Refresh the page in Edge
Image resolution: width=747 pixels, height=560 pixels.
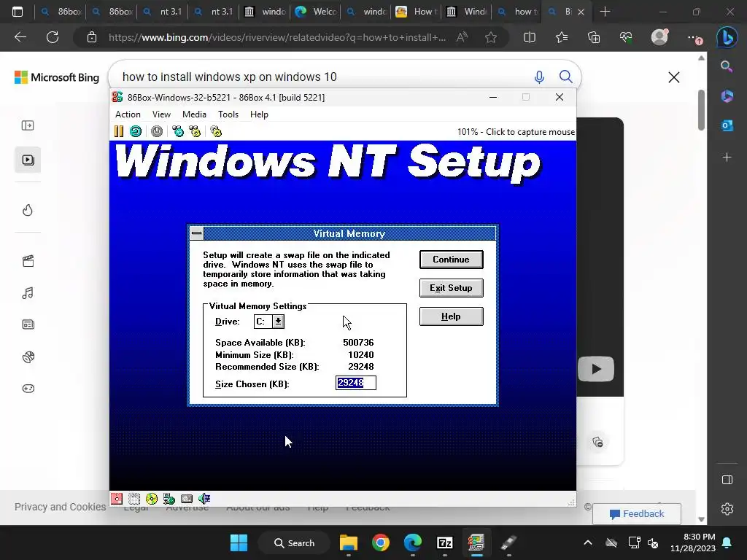pos(53,37)
